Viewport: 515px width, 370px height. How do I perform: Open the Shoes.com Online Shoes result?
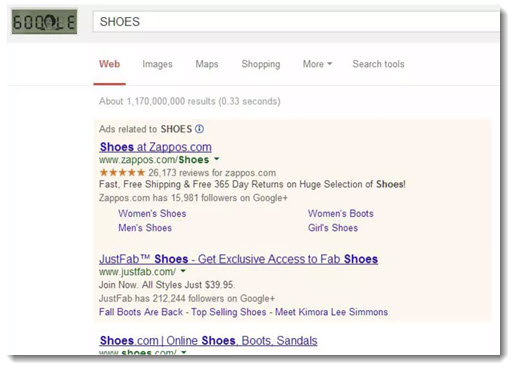208,341
